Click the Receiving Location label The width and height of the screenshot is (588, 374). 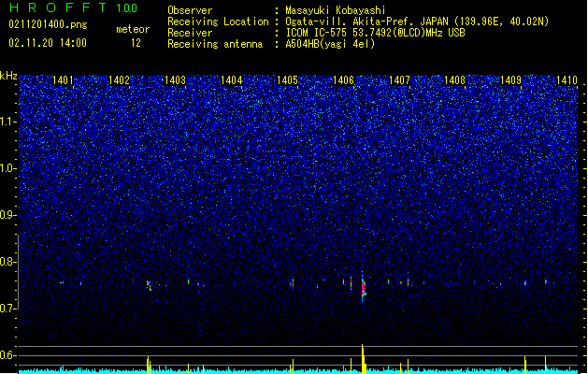click(x=218, y=22)
